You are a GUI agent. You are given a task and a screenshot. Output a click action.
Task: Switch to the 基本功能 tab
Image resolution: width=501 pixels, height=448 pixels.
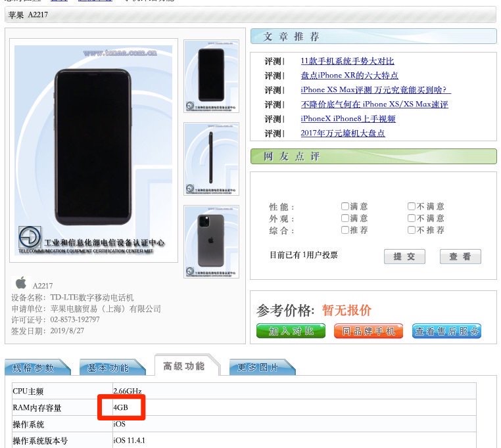pos(112,368)
